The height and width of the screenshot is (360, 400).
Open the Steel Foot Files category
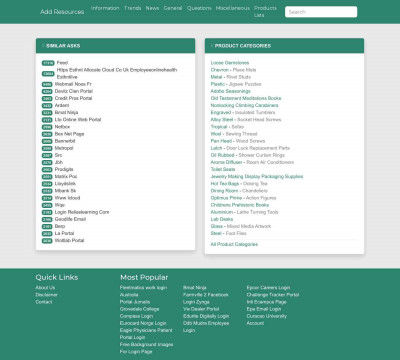point(228,233)
